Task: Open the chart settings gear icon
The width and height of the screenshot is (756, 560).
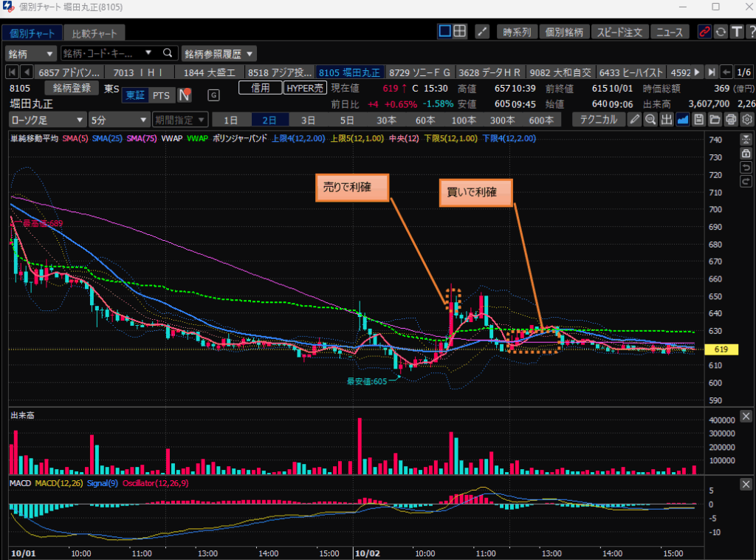Action: coord(747,120)
